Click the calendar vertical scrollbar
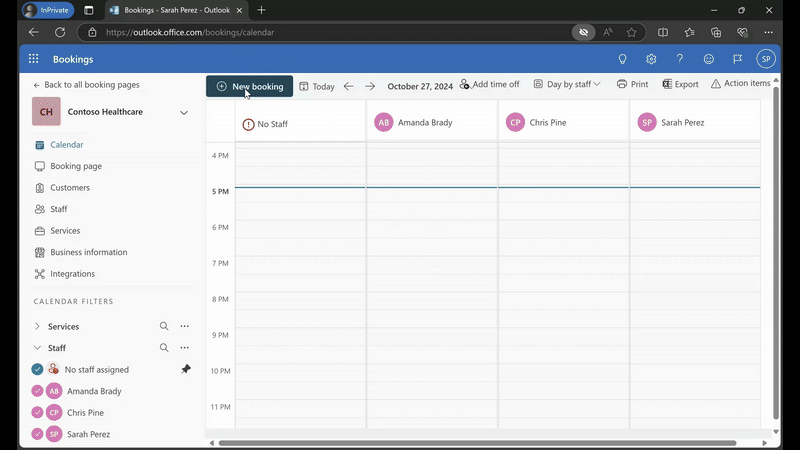Viewport: 800px width, 450px height. click(x=776, y=253)
